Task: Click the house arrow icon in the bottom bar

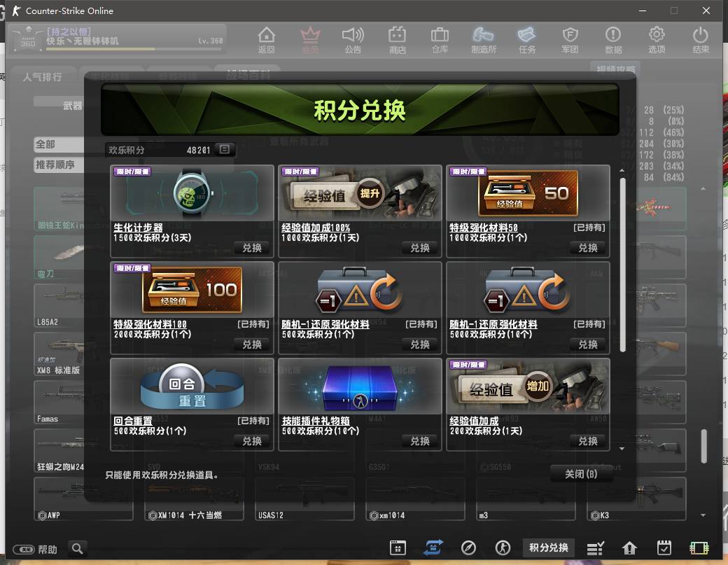Action: click(x=629, y=548)
